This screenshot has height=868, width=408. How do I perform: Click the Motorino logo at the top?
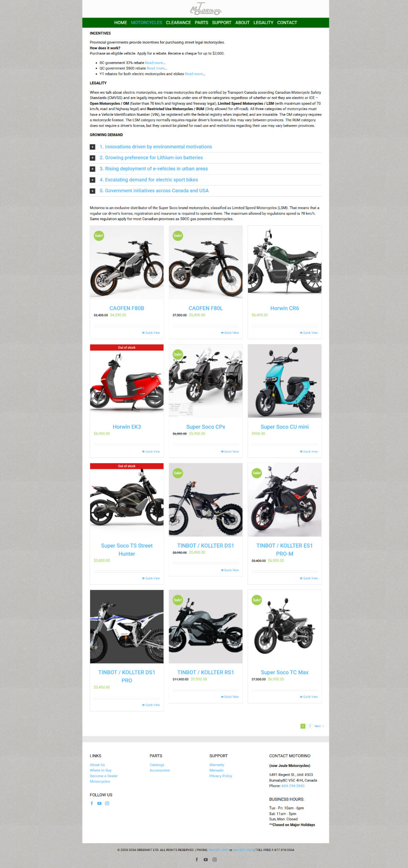[x=206, y=9]
